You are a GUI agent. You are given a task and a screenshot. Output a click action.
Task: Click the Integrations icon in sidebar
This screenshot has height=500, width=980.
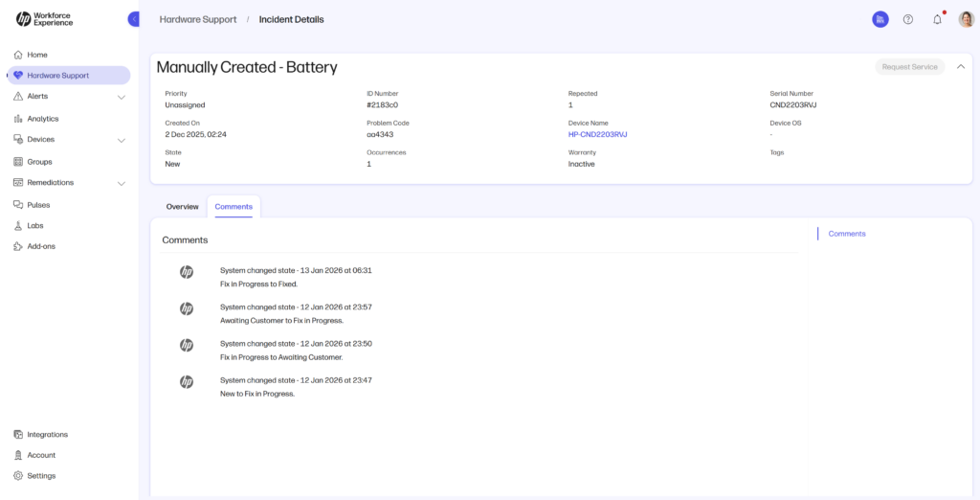point(18,434)
